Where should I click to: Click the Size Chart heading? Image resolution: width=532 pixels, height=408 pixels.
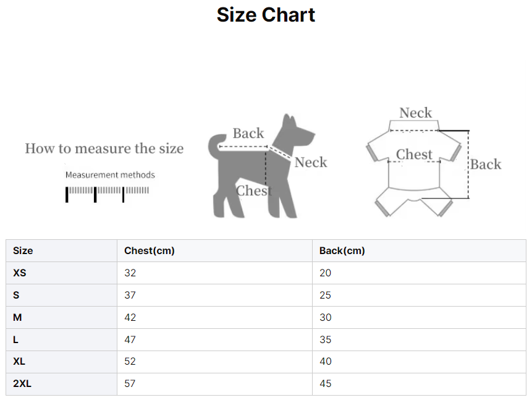pos(266,15)
